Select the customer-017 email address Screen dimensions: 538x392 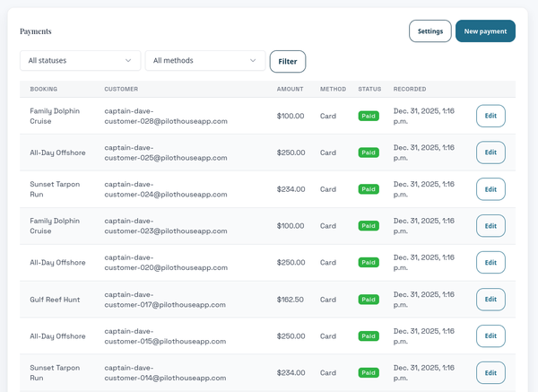tap(165, 300)
